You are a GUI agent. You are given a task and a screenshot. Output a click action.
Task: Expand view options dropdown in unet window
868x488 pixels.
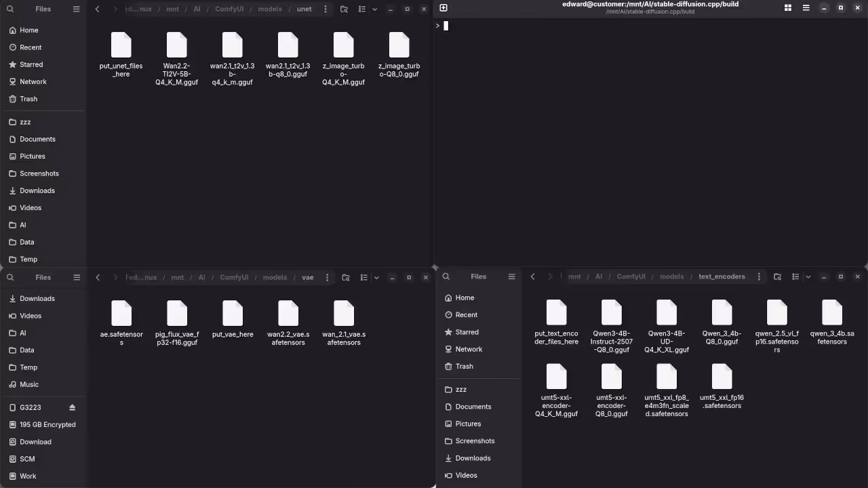[x=374, y=9]
